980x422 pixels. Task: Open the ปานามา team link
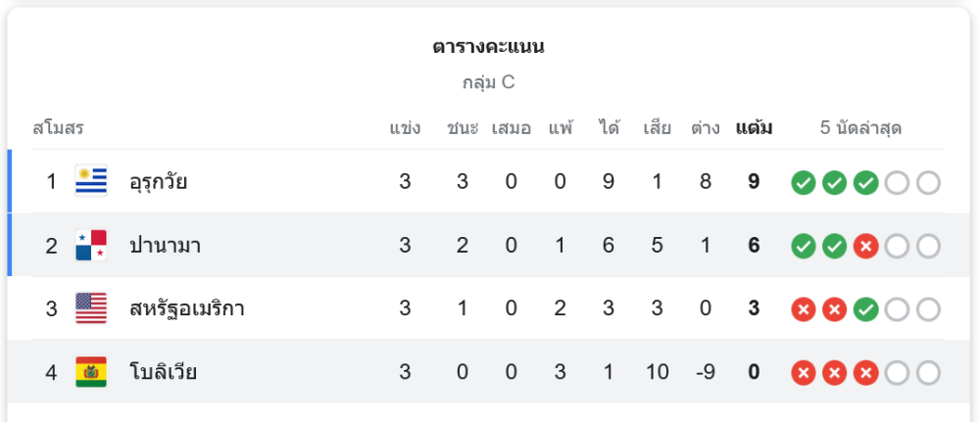pyautogui.click(x=165, y=245)
